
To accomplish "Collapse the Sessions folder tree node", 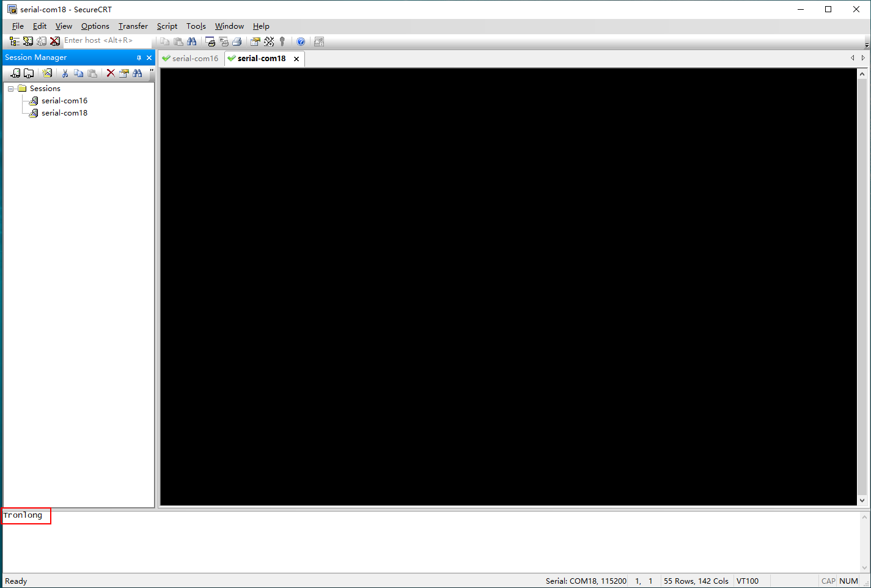I will (11, 89).
